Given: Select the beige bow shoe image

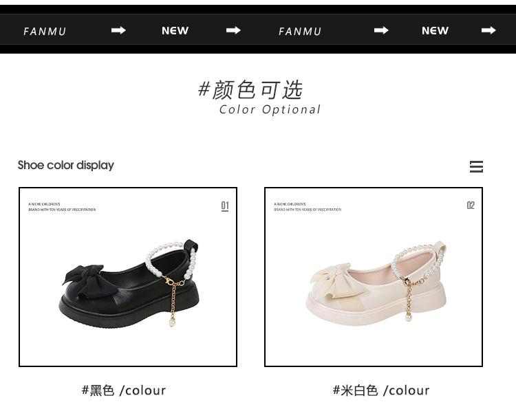Looking at the screenshot, I should (x=376, y=283).
